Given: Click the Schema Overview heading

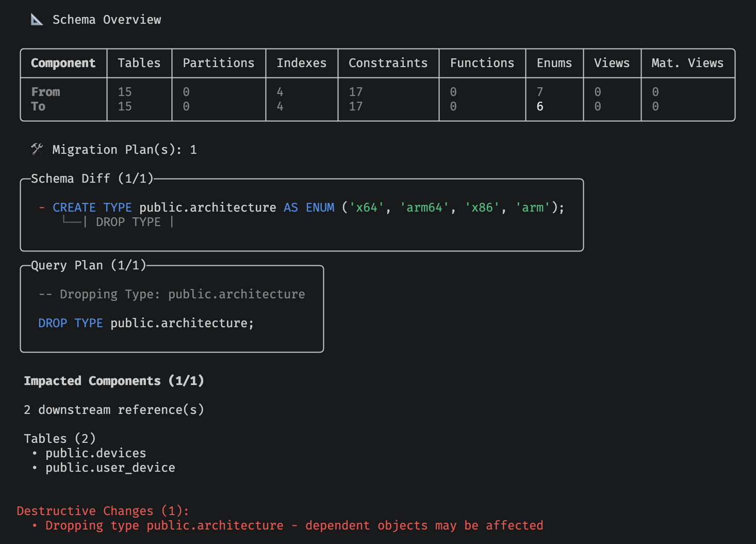Looking at the screenshot, I should (x=107, y=20).
